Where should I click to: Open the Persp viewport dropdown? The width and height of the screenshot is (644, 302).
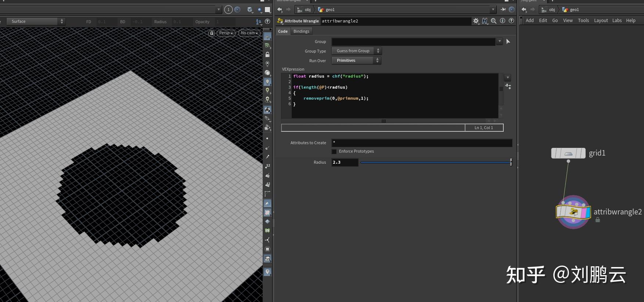226,33
